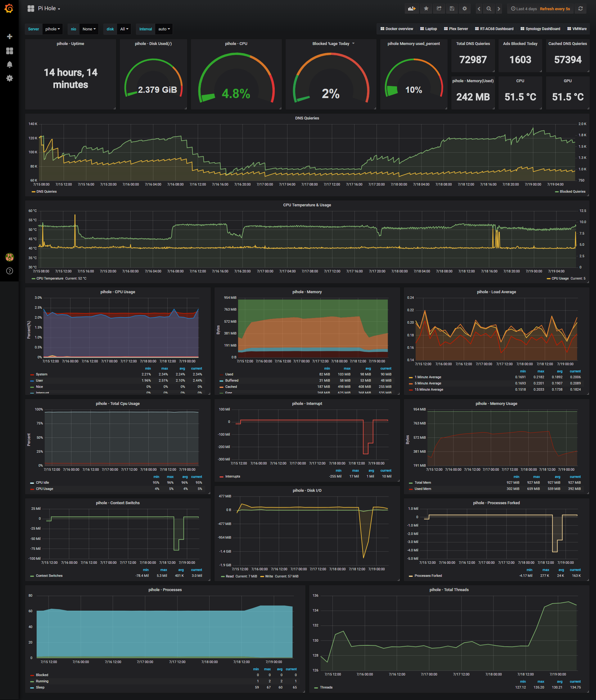The width and height of the screenshot is (596, 700).
Task: Open the Configuration gear in sidebar
Action: coord(9,78)
